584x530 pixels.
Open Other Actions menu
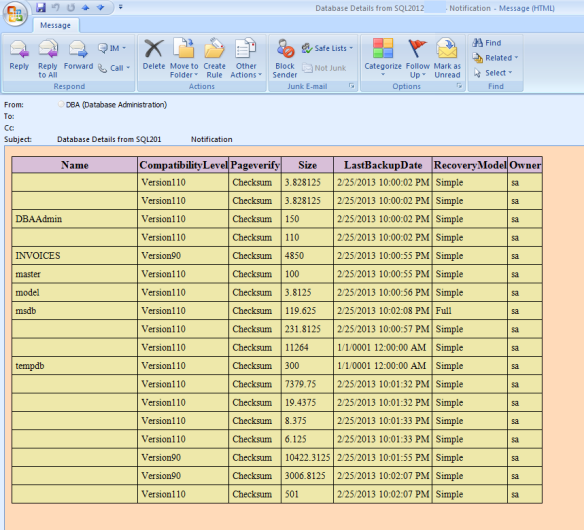click(x=246, y=58)
